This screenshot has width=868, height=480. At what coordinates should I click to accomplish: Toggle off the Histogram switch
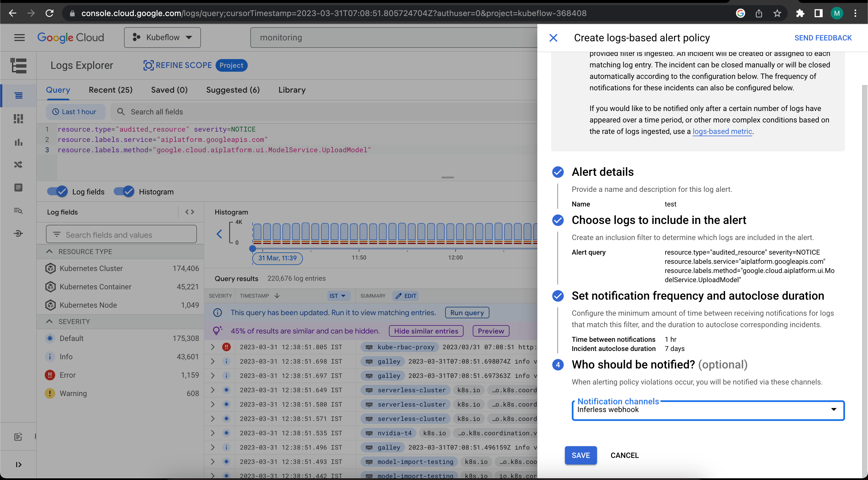coord(124,192)
